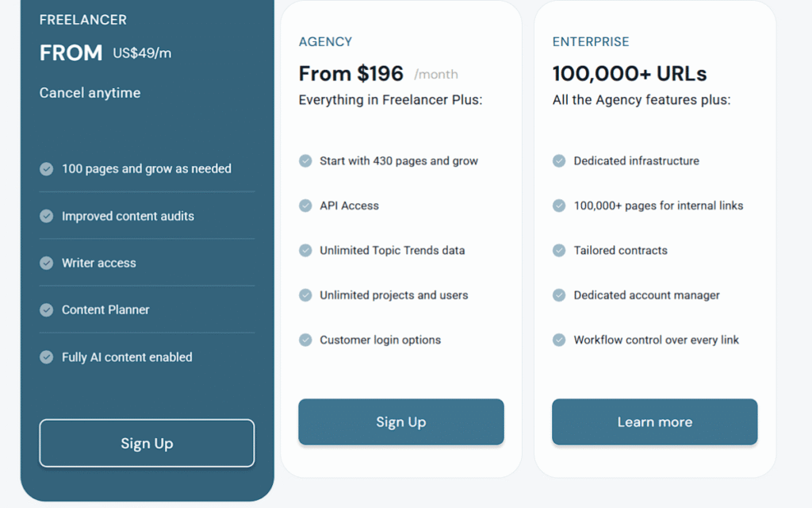Click the From $196 price text
Image resolution: width=812 pixels, height=508 pixels.
pos(350,74)
